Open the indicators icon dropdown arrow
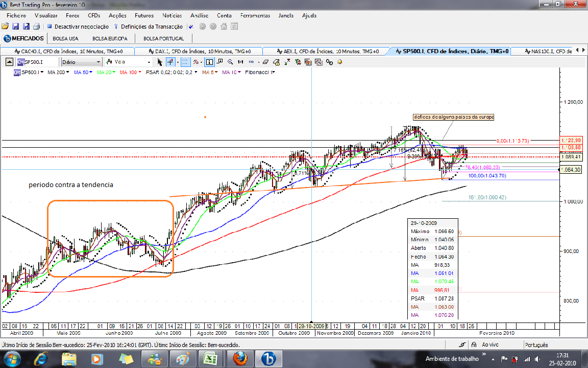The width and height of the screenshot is (588, 368). tap(202, 62)
